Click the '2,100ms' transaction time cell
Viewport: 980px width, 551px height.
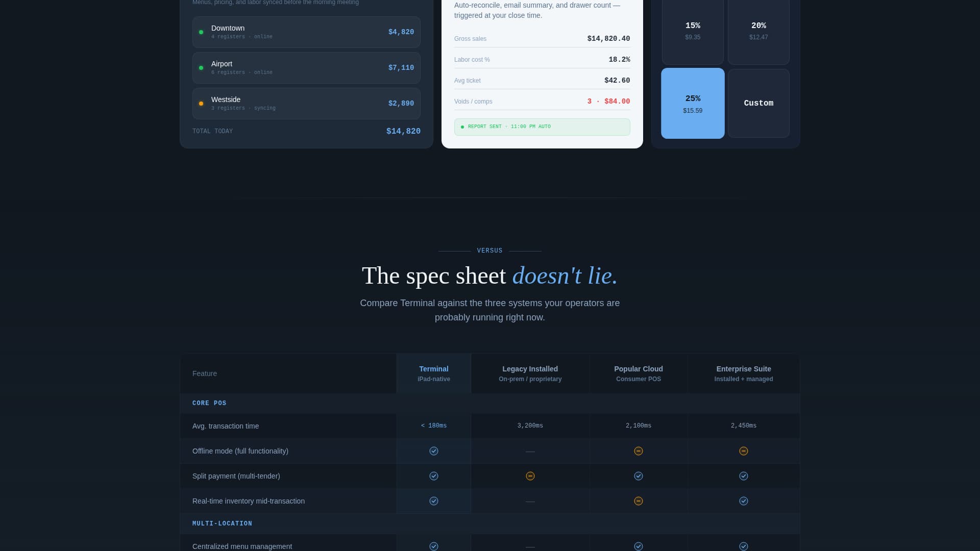pos(639,425)
